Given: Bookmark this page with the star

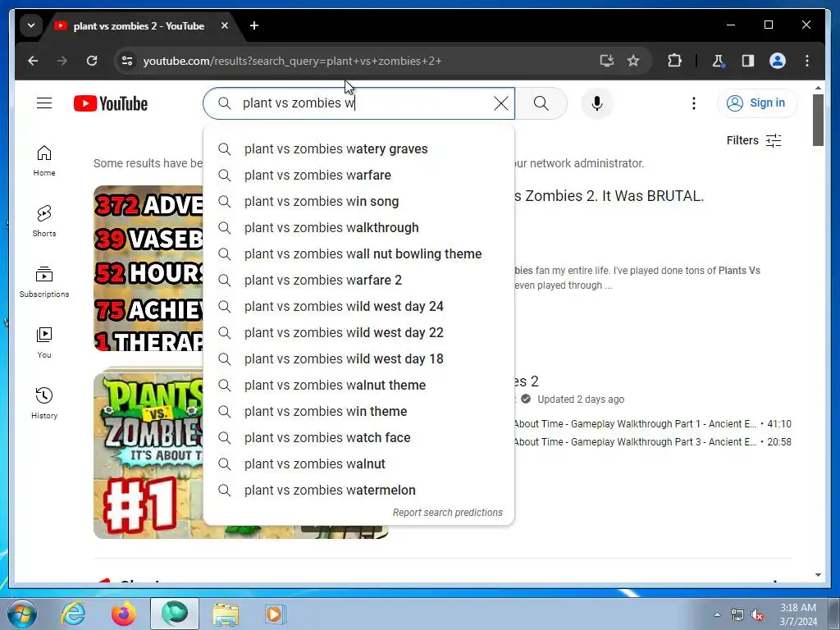Looking at the screenshot, I should coord(633,61).
